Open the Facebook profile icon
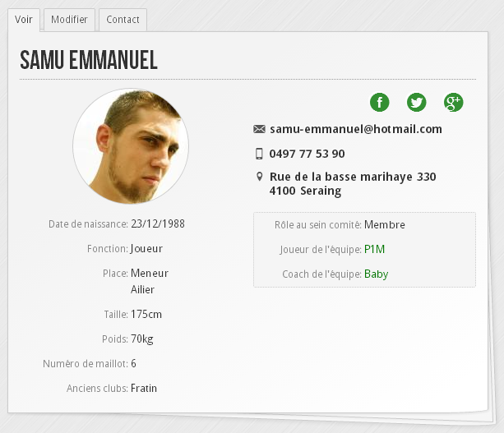Screen dimensions: 504x433 (x=380, y=103)
